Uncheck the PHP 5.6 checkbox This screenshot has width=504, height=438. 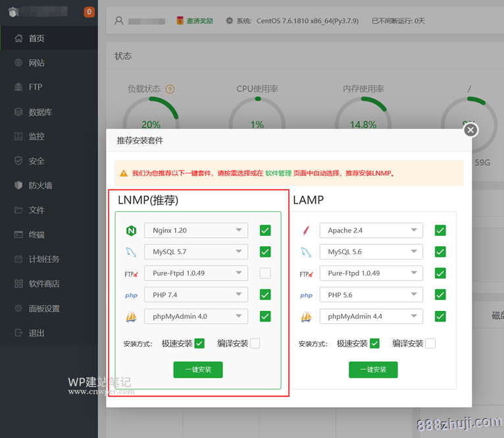click(440, 295)
